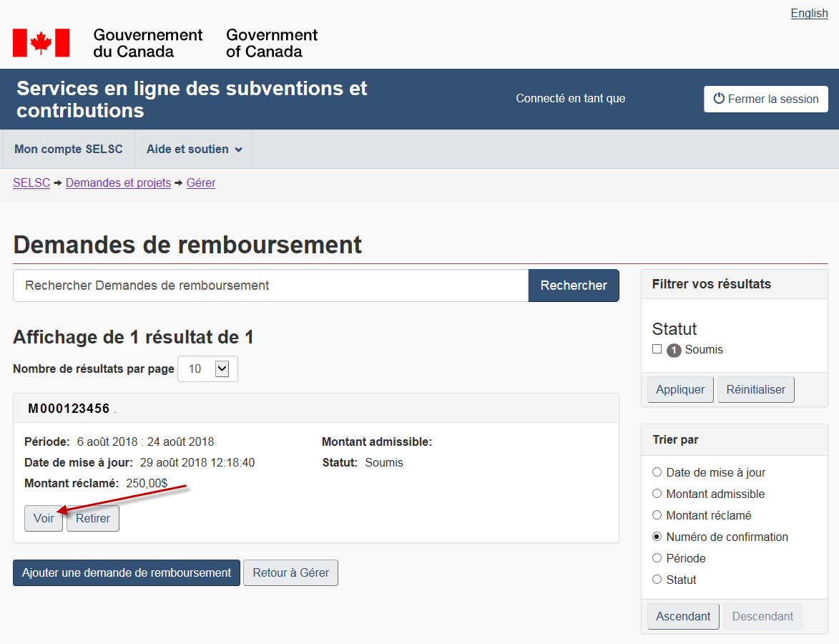This screenshot has width=839, height=644.
Task: Click the Canada flag logo
Action: click(x=41, y=43)
